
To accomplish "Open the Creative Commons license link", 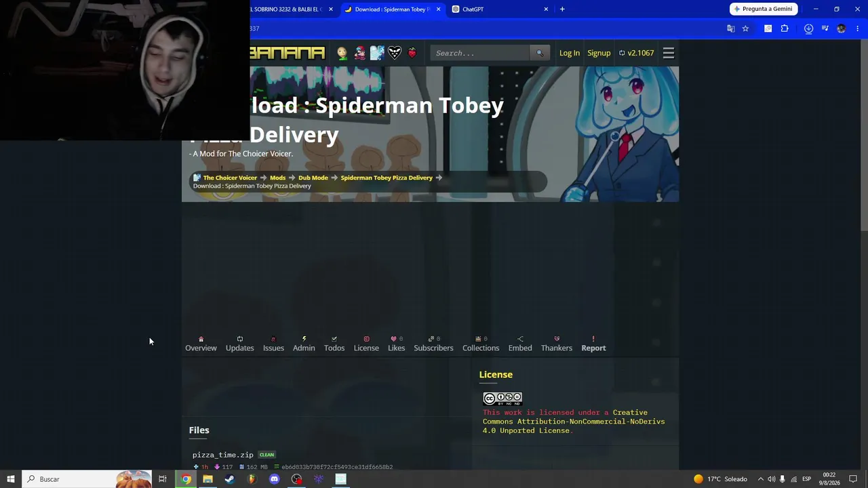I will [x=574, y=422].
